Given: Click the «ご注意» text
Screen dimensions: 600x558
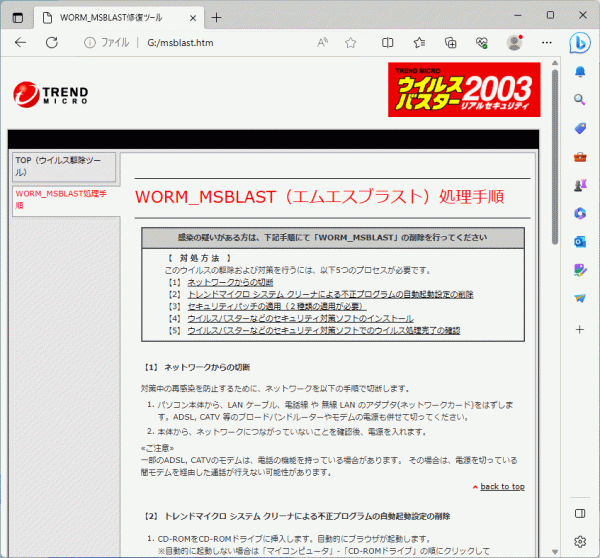Looking at the screenshot, I should 158,448.
